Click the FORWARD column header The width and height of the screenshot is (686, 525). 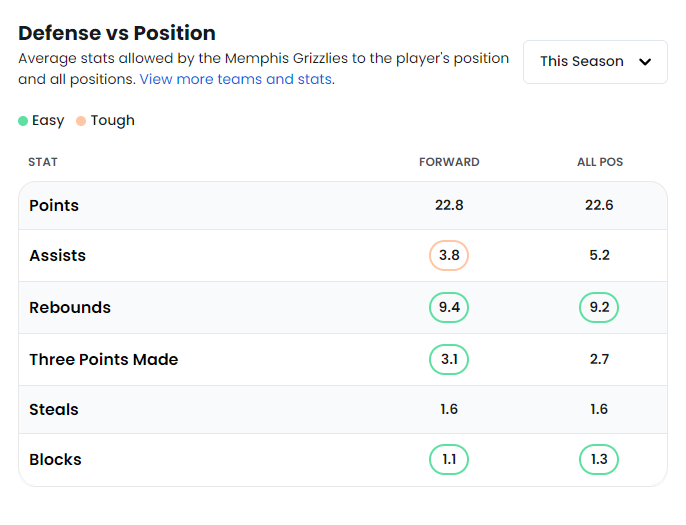click(x=449, y=162)
